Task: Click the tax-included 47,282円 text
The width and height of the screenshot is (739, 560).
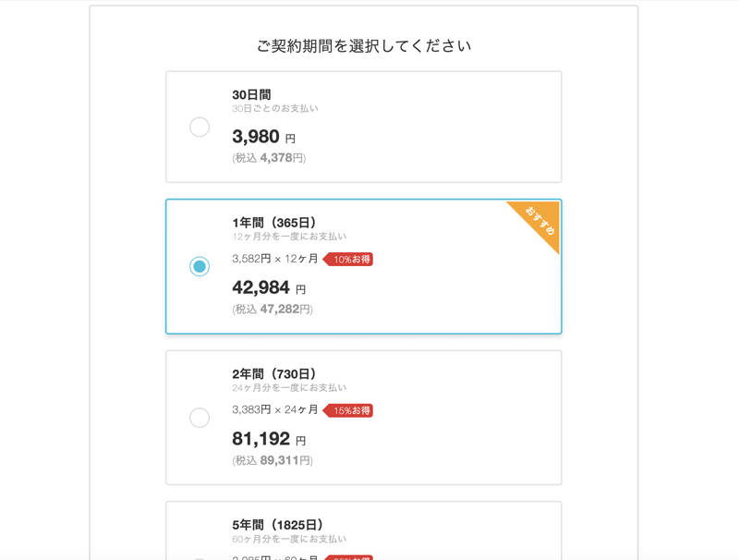Action: (x=273, y=310)
